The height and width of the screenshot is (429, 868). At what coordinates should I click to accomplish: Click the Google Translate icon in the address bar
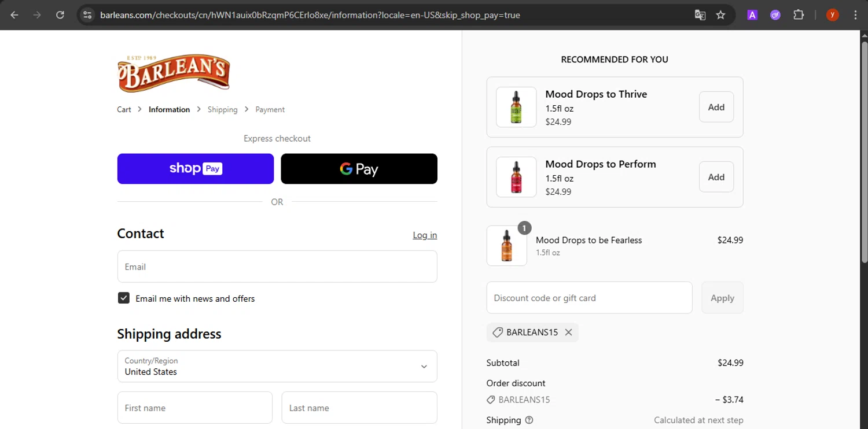(x=700, y=15)
